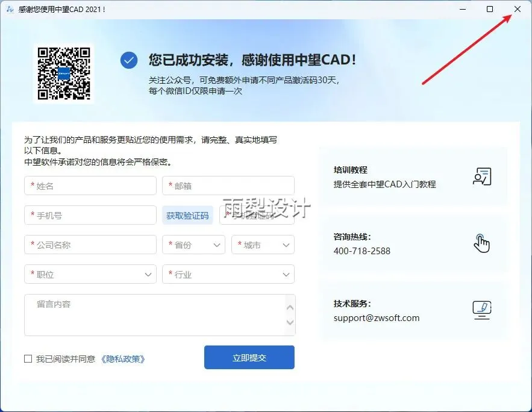Expand the 行业 industry dropdown

(x=228, y=274)
